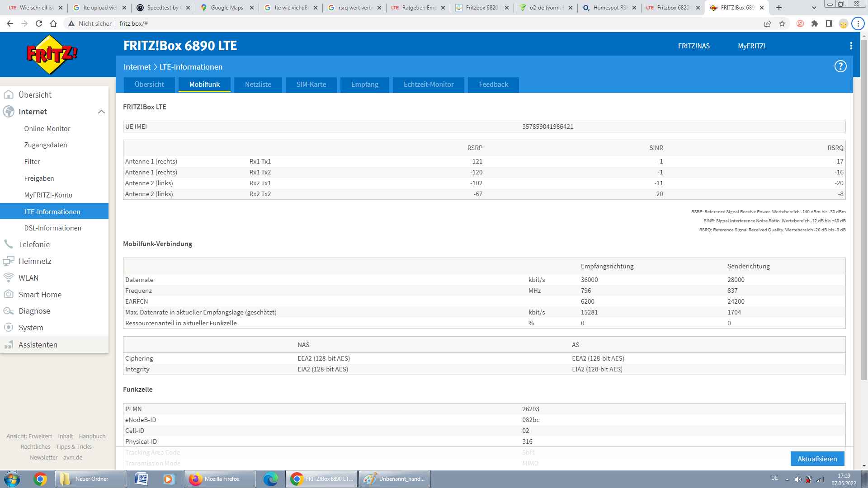
Task: Open the tab search dropdown arrow
Action: tap(814, 8)
